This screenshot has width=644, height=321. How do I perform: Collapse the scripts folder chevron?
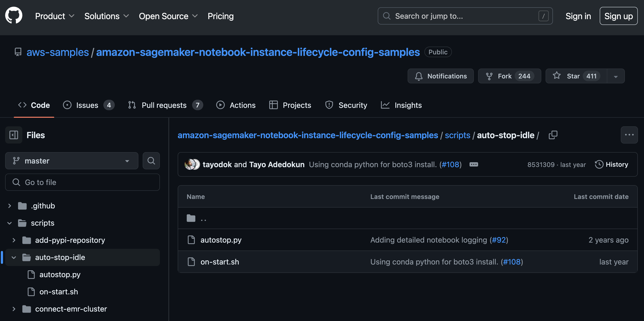click(x=9, y=223)
